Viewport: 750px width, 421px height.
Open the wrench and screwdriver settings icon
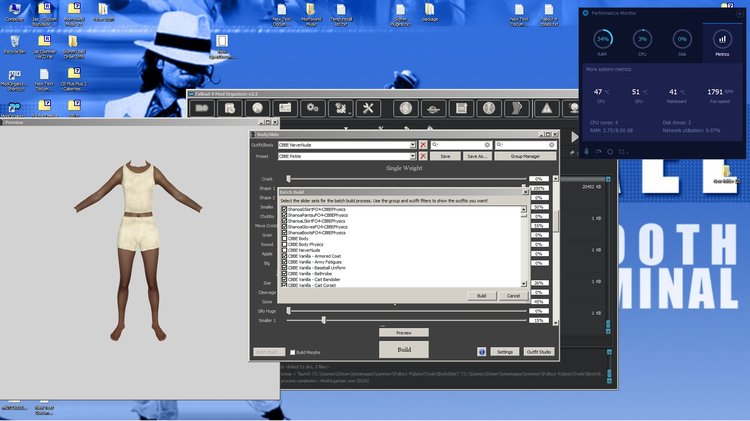pos(368,109)
